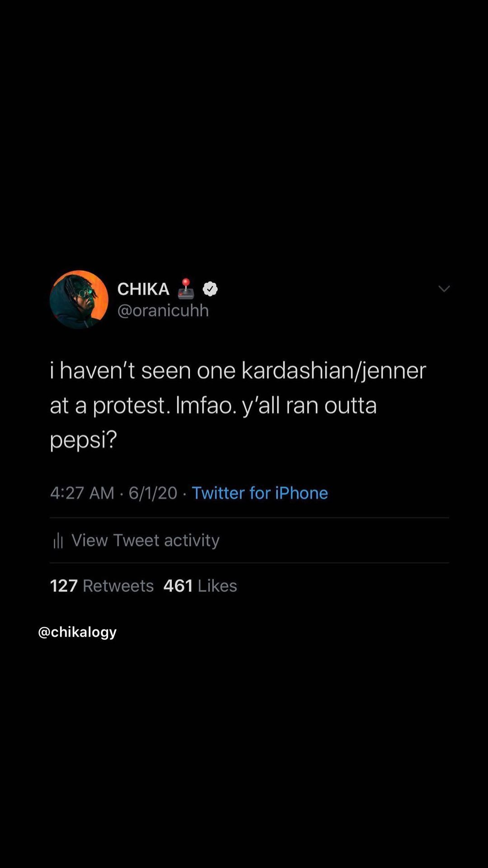Viewport: 488px width, 868px height.
Task: Click the blue verified checkmark badge
Action: point(210,289)
